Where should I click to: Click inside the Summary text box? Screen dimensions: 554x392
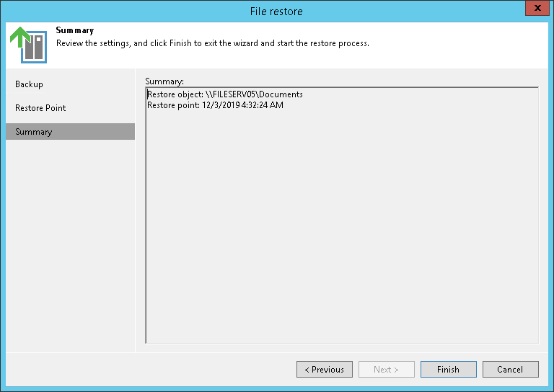click(342, 215)
